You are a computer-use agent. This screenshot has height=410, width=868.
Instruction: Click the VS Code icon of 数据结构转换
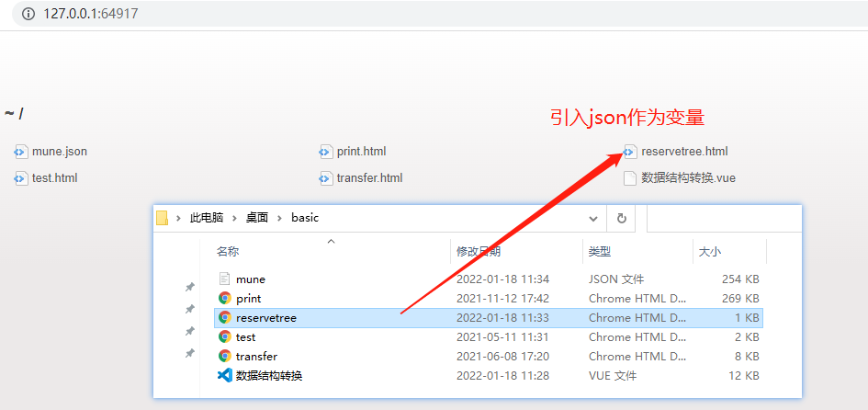(224, 376)
